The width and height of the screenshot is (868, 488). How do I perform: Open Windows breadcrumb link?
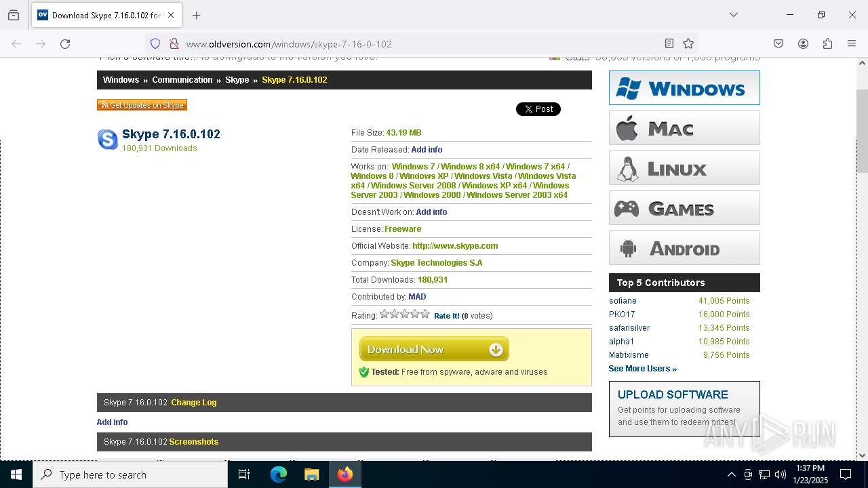[x=121, y=80]
